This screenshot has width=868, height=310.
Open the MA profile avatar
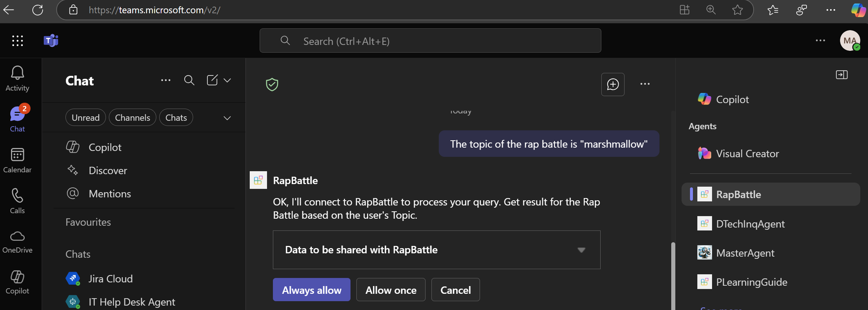coord(850,40)
